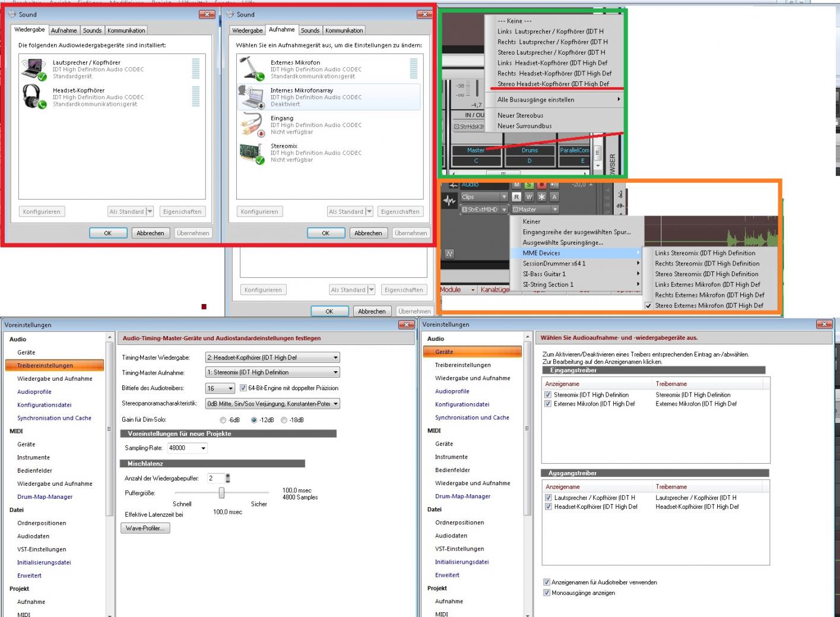Open the Timing-Master Wiedergabe dropdown
Screen dimensions: 840x617
coord(272,357)
